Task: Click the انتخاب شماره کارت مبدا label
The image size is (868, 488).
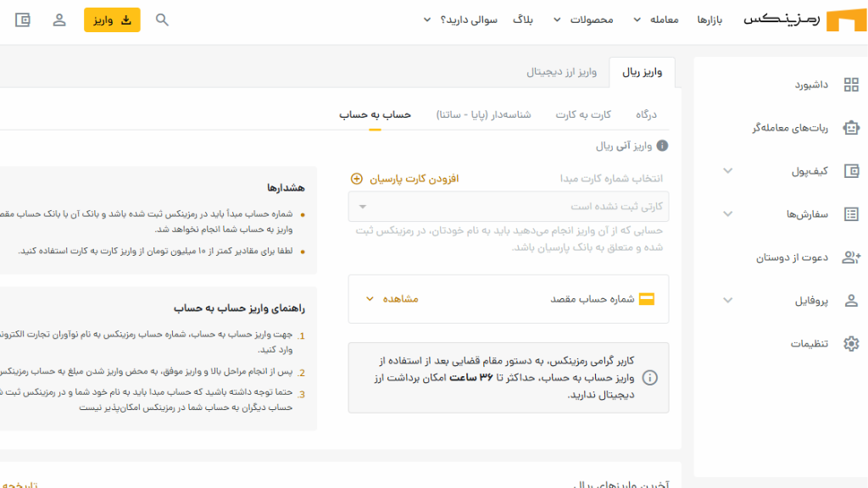Action: tap(611, 179)
